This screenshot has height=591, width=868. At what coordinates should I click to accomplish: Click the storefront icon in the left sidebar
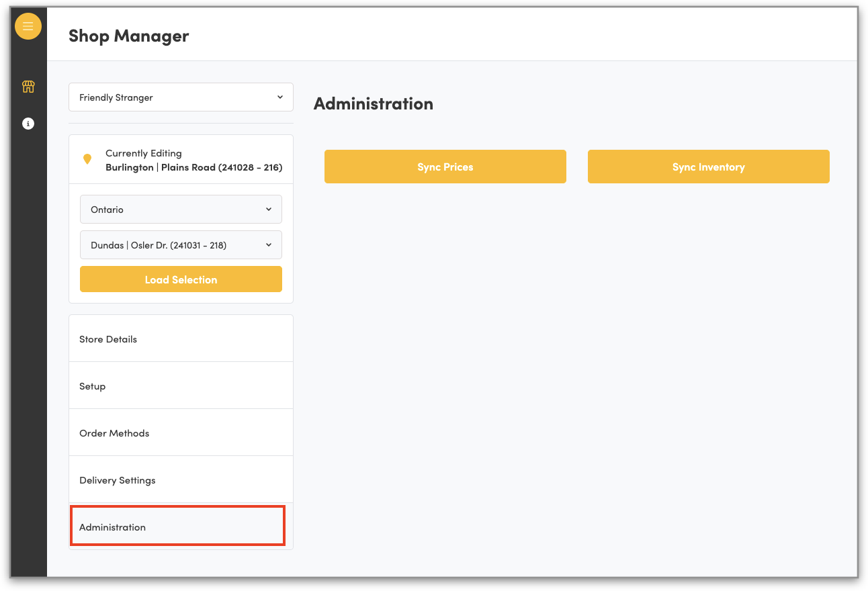[x=28, y=87]
